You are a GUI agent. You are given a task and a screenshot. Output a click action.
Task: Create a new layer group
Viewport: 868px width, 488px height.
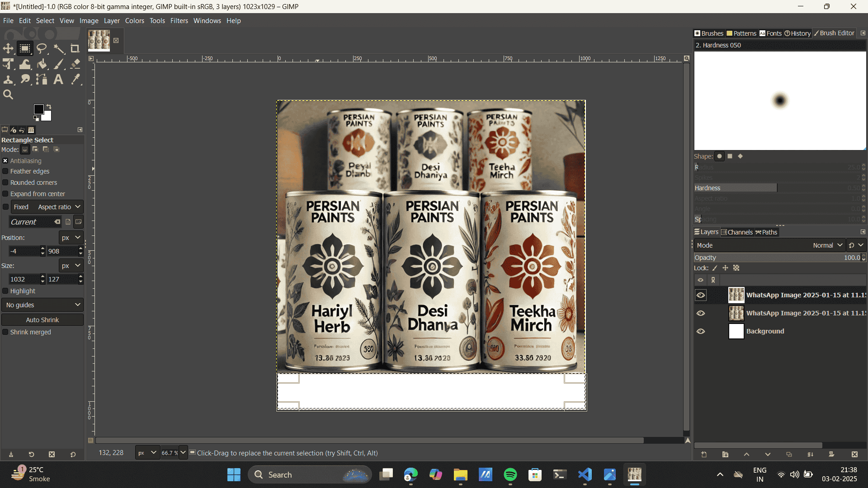point(725,455)
